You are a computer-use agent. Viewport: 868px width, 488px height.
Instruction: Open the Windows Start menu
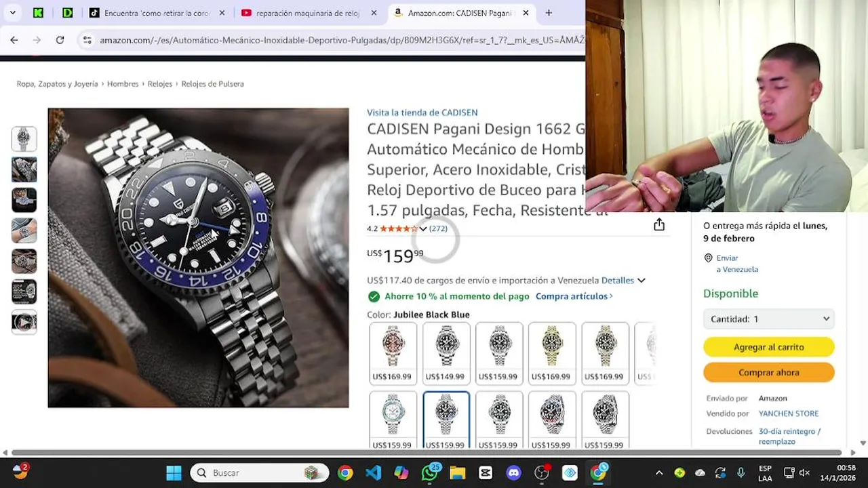174,472
